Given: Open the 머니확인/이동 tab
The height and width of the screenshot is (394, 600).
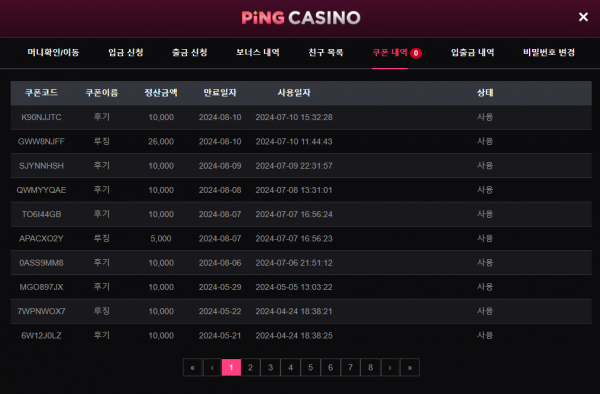Looking at the screenshot, I should (53, 52).
